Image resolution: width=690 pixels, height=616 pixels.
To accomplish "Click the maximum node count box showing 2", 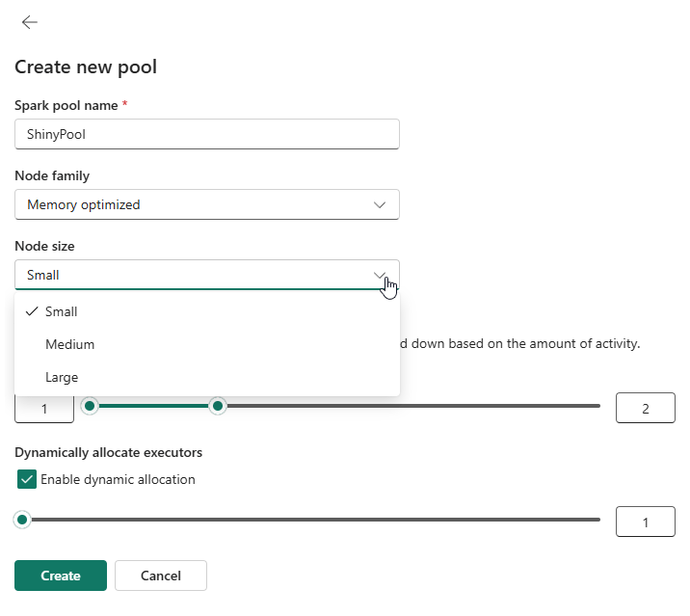I will click(645, 408).
